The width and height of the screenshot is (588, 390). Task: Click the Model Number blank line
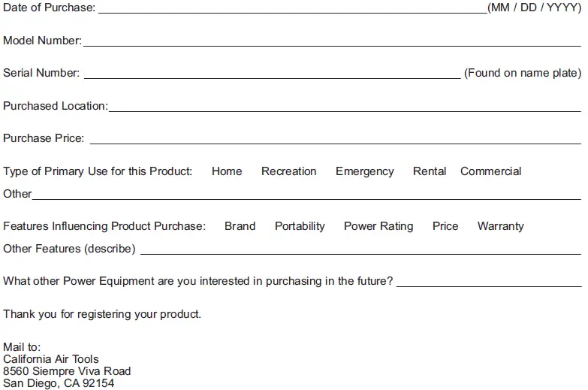[x=331, y=41]
